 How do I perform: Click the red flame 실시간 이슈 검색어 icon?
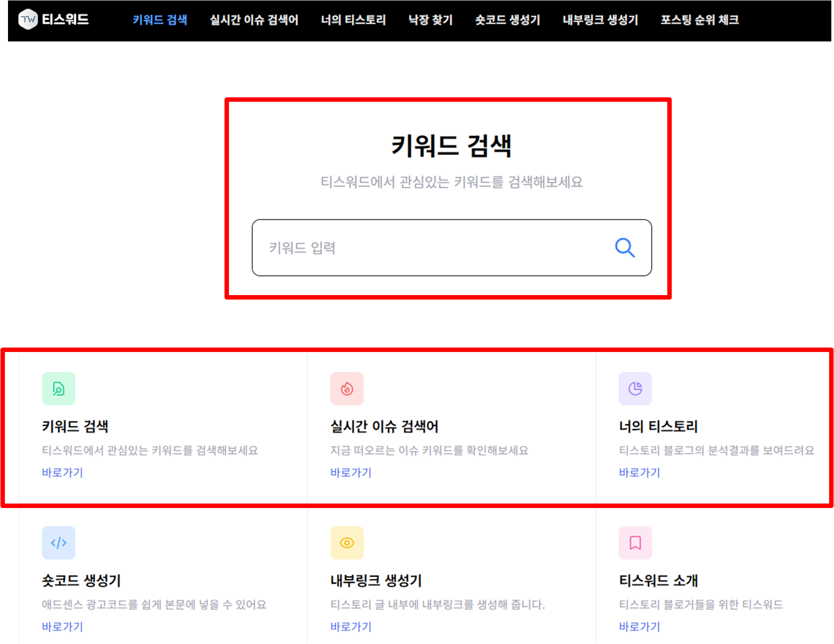347,388
